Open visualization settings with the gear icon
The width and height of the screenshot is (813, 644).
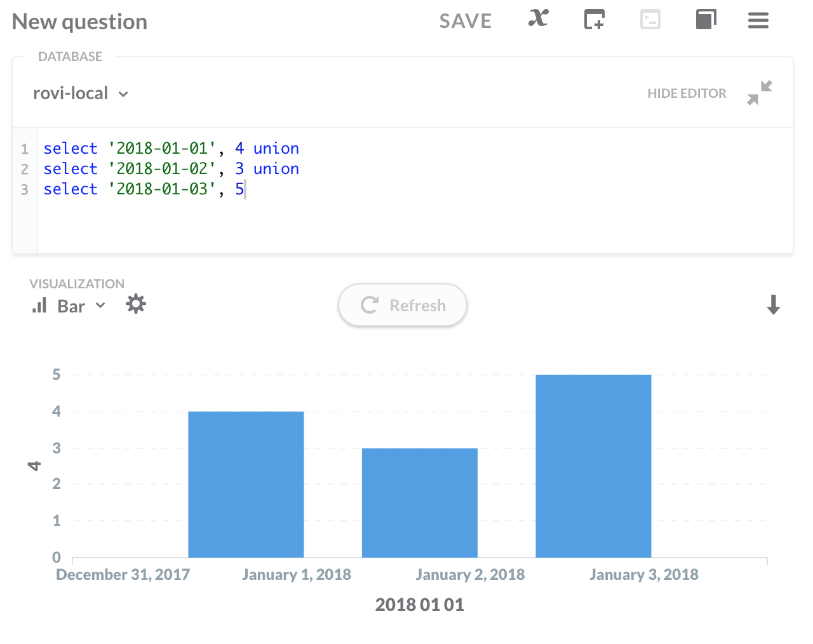pos(136,304)
